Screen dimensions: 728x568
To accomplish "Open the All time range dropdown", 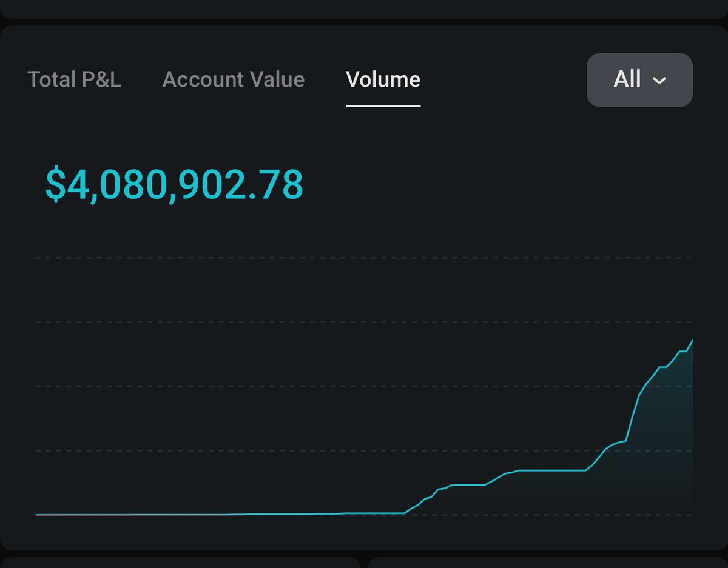I will pyautogui.click(x=639, y=79).
